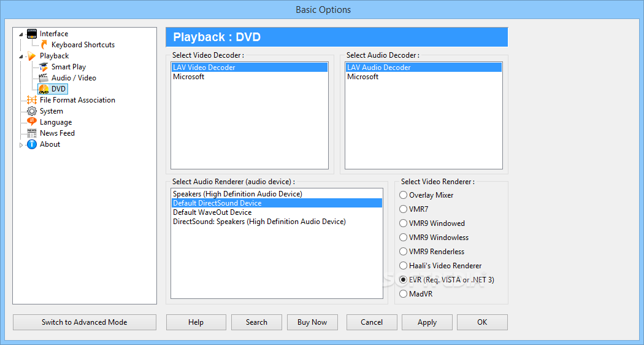The width and height of the screenshot is (644, 345).
Task: Click the Keyboard Shortcuts arrow icon
Action: click(44, 44)
